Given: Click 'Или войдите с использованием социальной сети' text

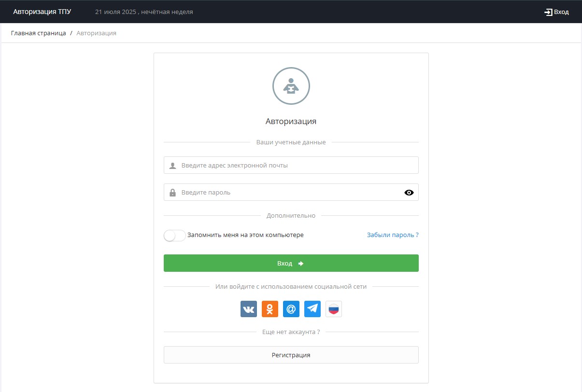Looking at the screenshot, I should click(x=291, y=287).
